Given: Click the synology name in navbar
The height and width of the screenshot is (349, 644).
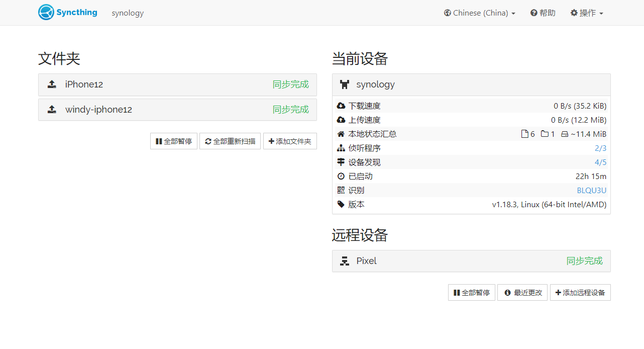Looking at the screenshot, I should tap(128, 13).
